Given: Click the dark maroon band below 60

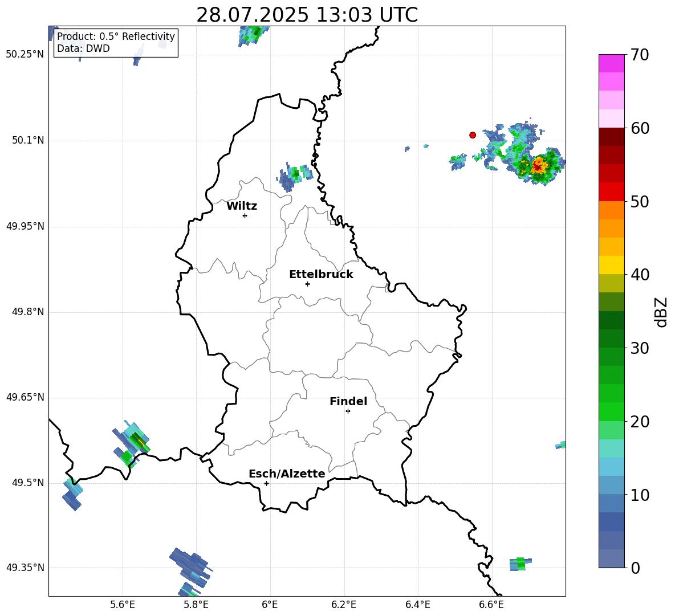Looking at the screenshot, I should point(611,137).
